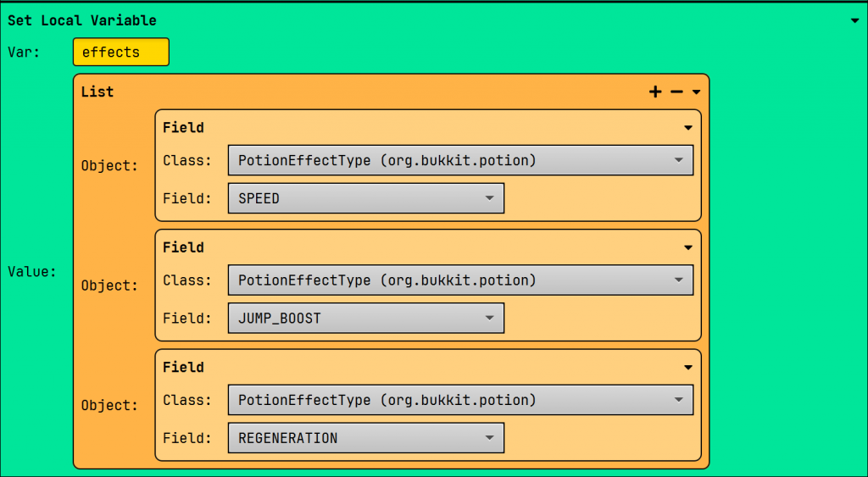The width and height of the screenshot is (868, 477).
Task: Open Class dropdown above the REGENERATION field
Action: tap(460, 400)
